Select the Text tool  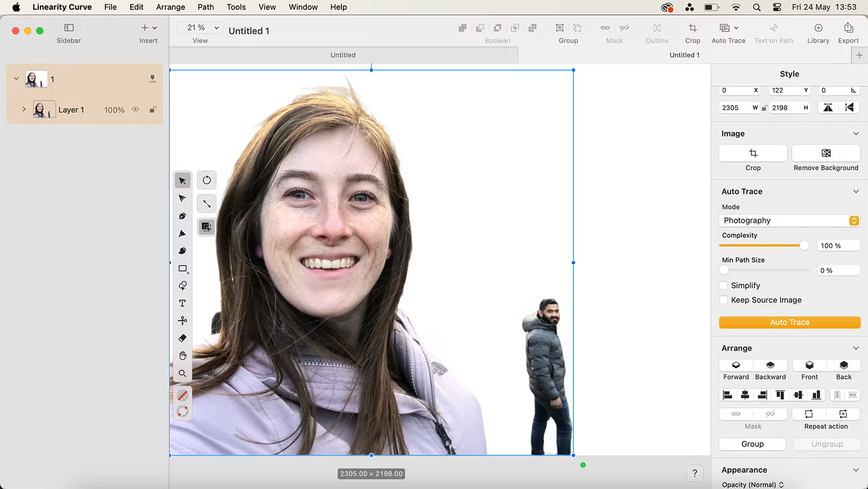182,303
